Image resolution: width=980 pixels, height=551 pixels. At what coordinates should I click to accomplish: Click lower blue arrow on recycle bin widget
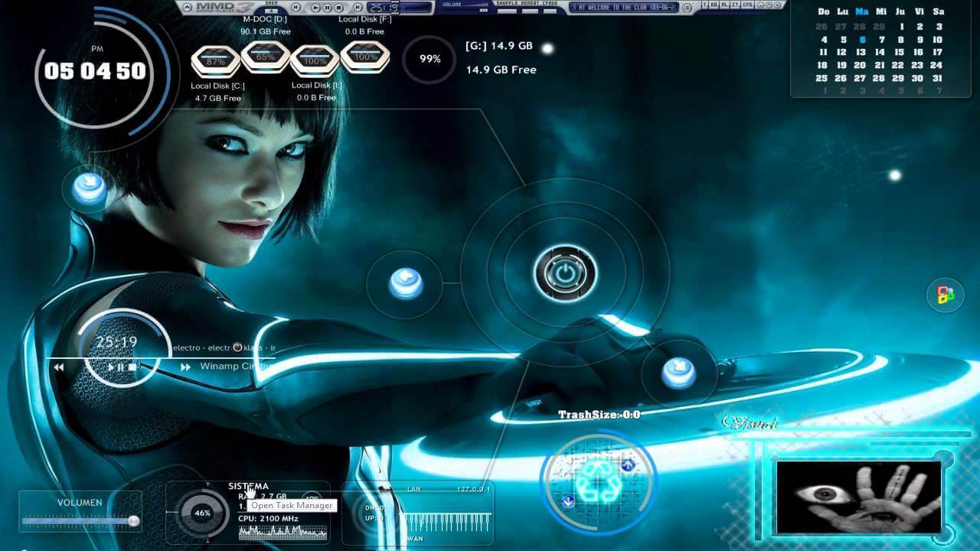[x=568, y=502]
